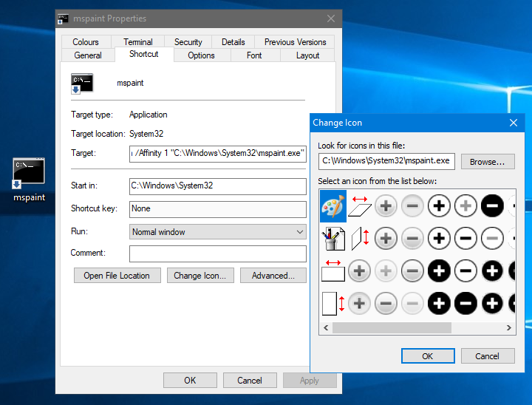The width and height of the screenshot is (532, 405).
Task: Click the mspaint Properties title bar icon
Action: point(63,18)
